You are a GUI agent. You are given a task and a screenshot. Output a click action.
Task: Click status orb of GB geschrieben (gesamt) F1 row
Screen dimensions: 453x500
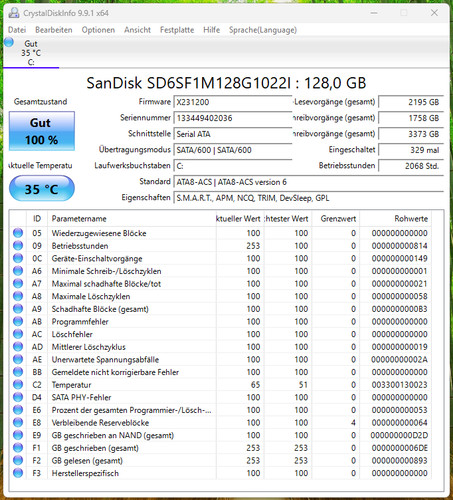[x=18, y=448]
